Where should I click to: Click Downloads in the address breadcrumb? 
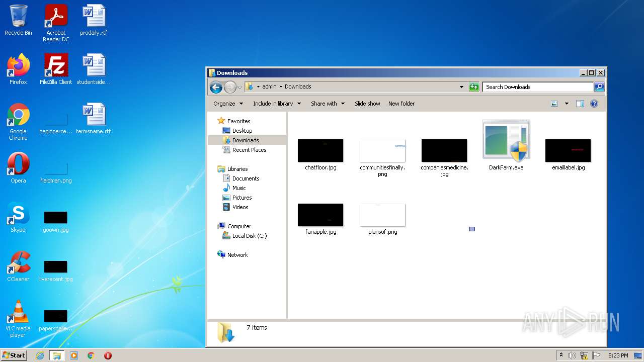coord(298,86)
